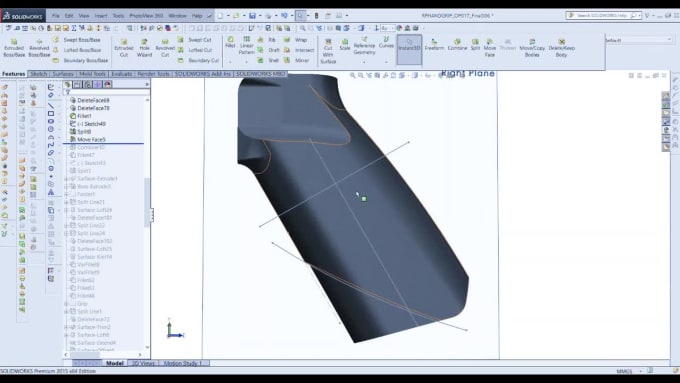680x383 pixels.
Task: Expand the Linear Pattern dropdown arrow
Action: point(246,62)
